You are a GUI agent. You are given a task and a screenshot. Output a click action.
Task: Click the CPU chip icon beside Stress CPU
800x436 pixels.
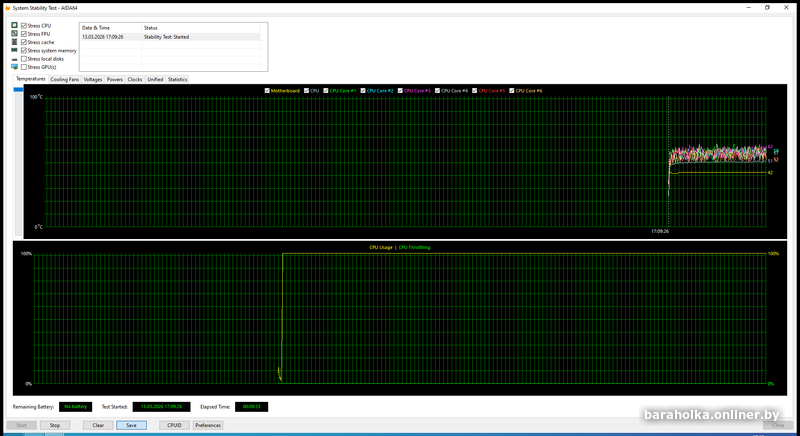14,25
